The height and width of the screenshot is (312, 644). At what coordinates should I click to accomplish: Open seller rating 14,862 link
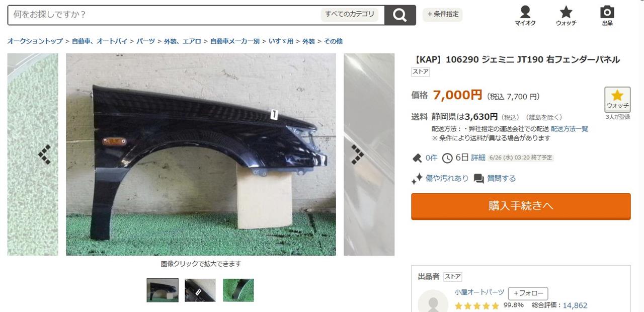click(575, 305)
